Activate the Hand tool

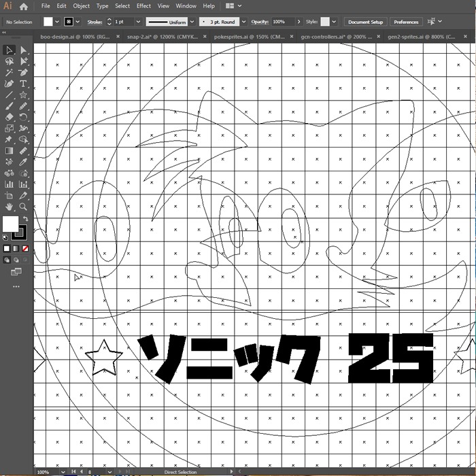click(9, 207)
